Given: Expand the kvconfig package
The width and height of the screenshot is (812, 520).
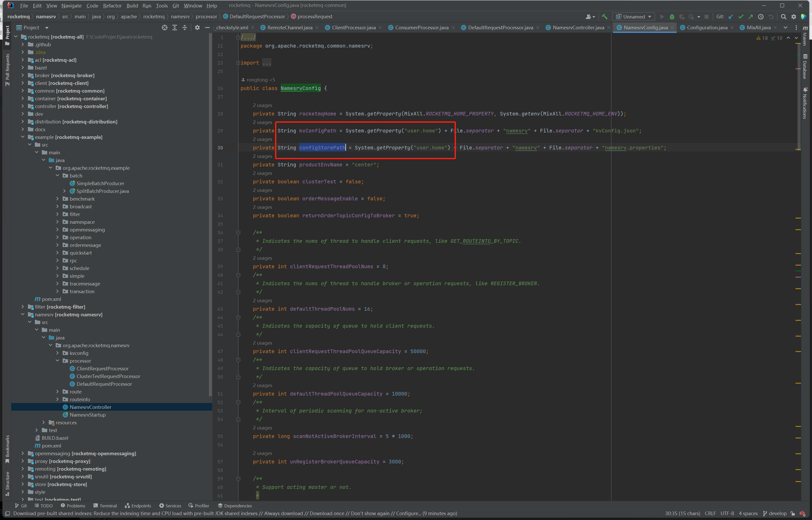Looking at the screenshot, I should pyautogui.click(x=57, y=353).
